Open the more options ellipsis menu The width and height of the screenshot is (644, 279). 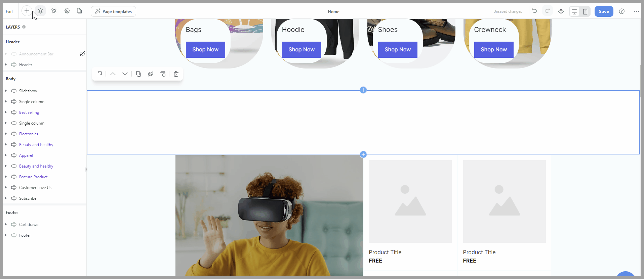point(636,11)
